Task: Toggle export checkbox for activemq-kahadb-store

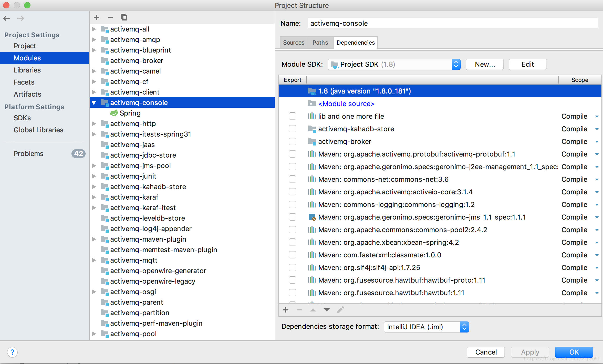Action: pyautogui.click(x=292, y=129)
